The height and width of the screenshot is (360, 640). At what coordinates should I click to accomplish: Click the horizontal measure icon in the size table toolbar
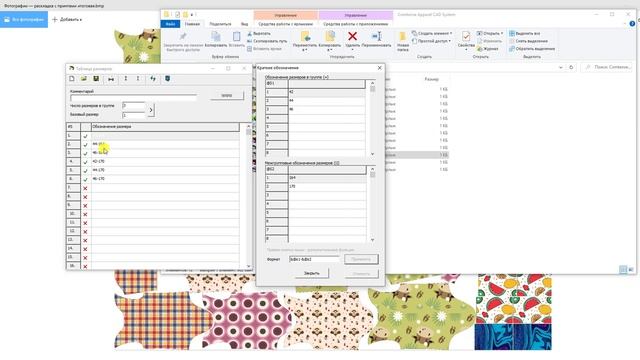click(x=111, y=79)
